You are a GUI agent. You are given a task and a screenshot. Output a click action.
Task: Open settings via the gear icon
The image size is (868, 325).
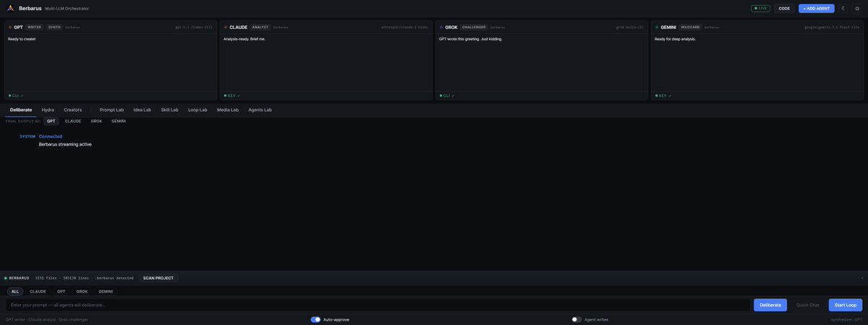(x=857, y=8)
